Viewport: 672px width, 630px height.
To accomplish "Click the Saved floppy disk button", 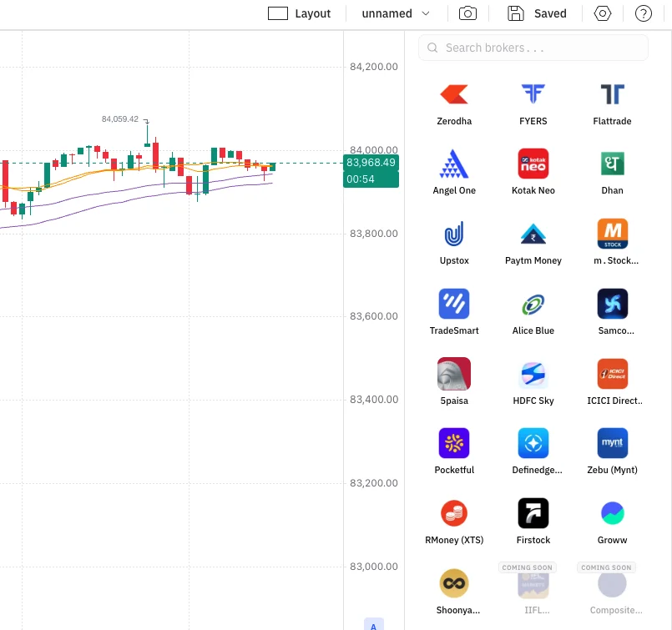I will click(537, 13).
